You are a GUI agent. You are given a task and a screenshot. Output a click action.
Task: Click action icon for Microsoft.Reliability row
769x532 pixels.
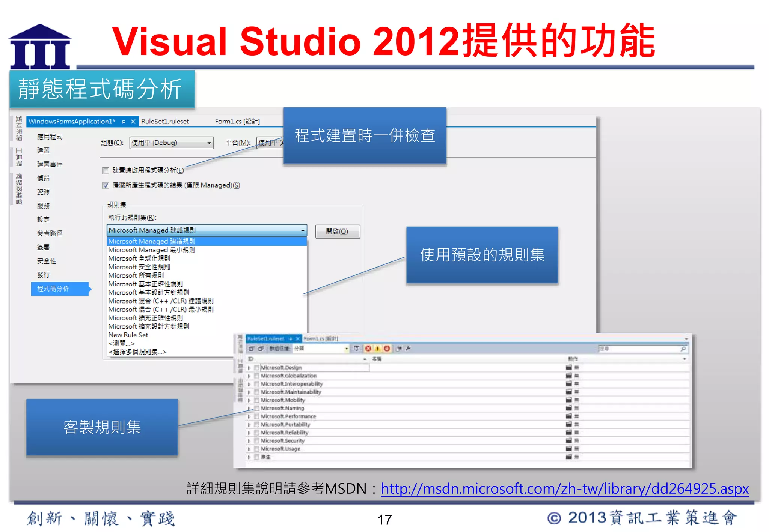[569, 433]
